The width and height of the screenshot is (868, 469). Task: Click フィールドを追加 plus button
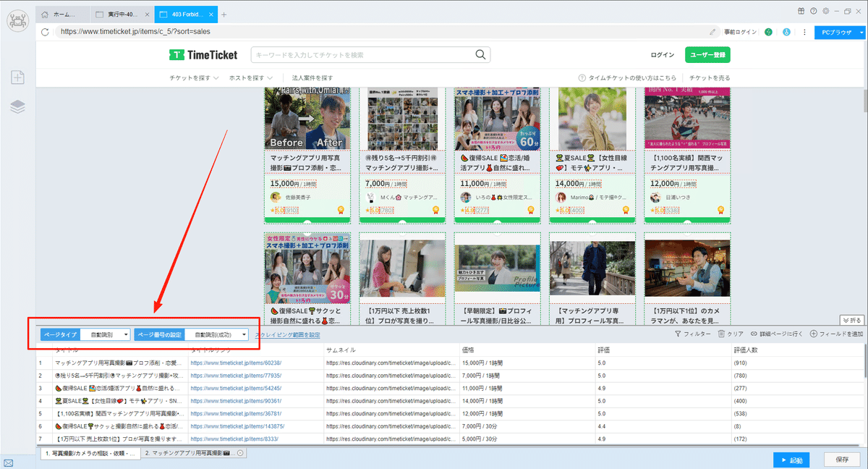click(x=836, y=334)
